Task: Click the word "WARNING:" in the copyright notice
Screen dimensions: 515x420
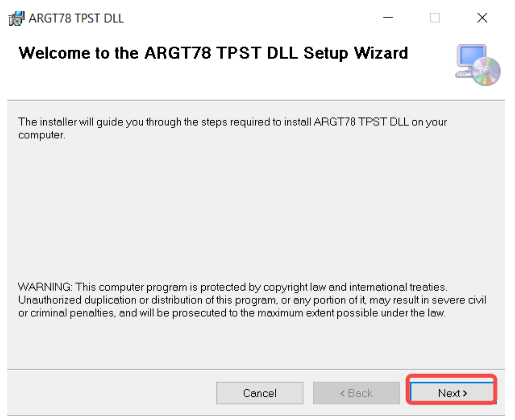Action: [x=45, y=287]
